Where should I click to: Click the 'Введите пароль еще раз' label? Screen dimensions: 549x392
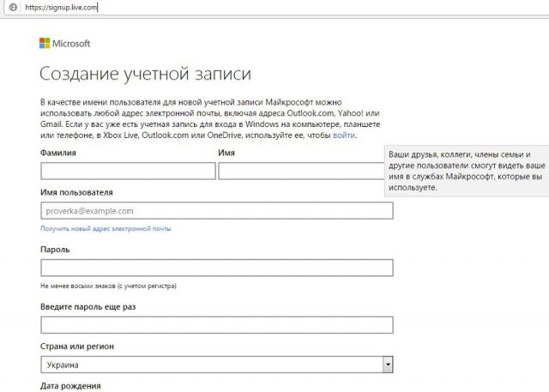click(x=87, y=307)
